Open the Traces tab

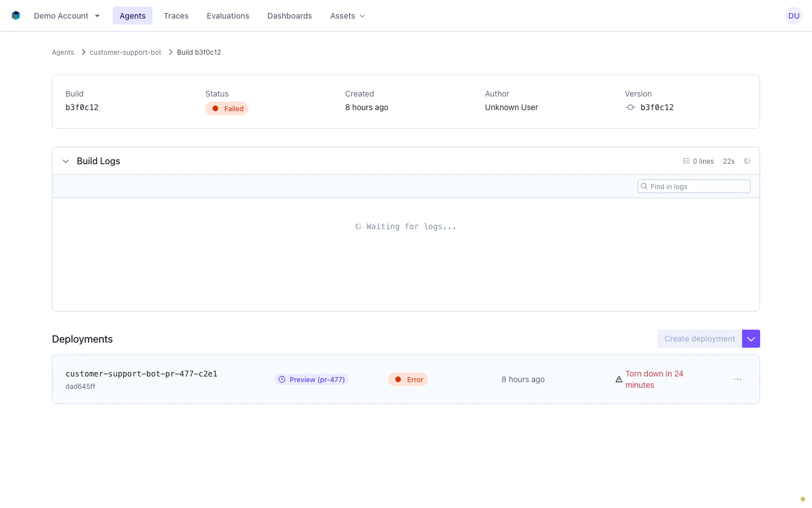tap(176, 16)
